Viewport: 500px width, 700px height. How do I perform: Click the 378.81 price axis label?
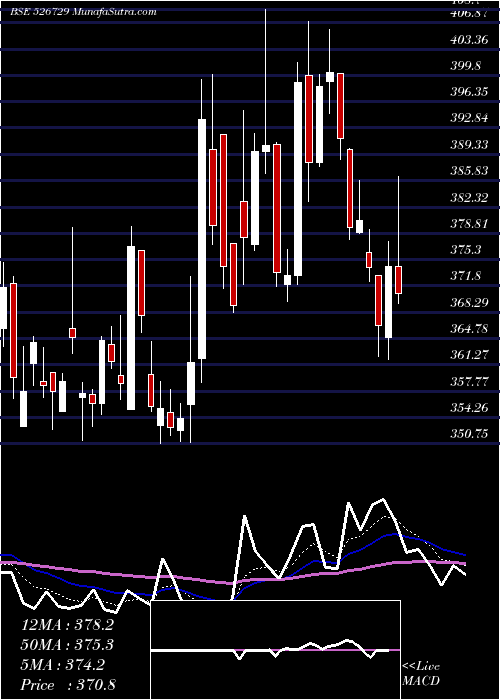pos(469,223)
